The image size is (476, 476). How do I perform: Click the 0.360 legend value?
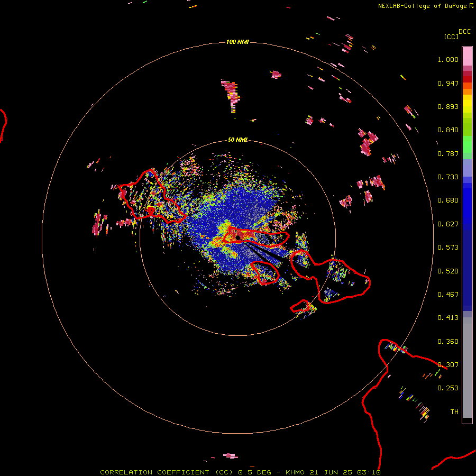tap(448, 342)
